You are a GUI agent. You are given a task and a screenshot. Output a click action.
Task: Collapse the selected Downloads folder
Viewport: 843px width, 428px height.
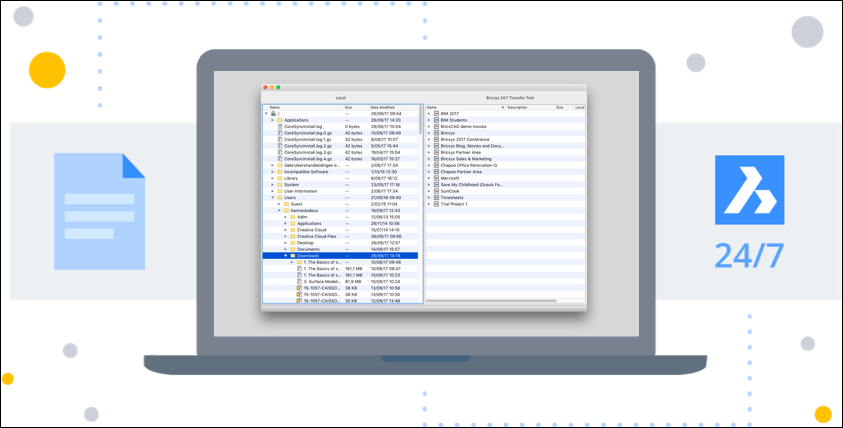click(285, 255)
